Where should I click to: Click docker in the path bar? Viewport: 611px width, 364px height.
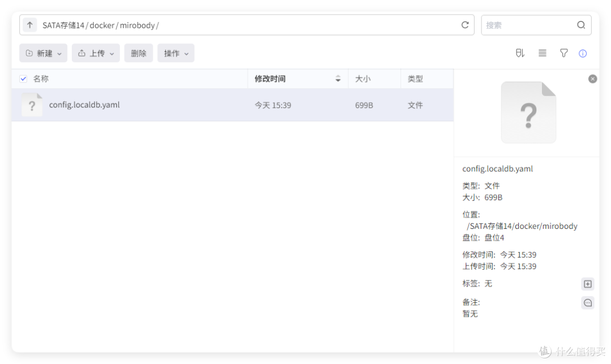coord(102,25)
